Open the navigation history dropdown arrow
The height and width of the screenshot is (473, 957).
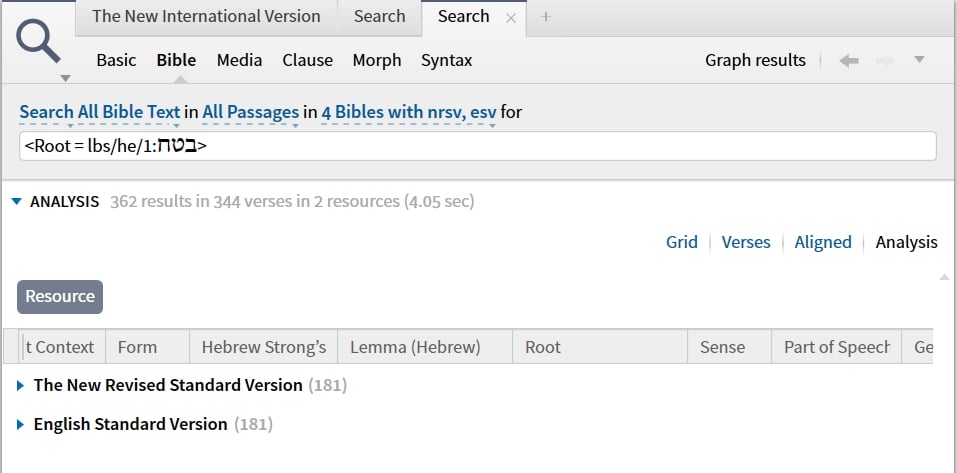click(x=919, y=60)
